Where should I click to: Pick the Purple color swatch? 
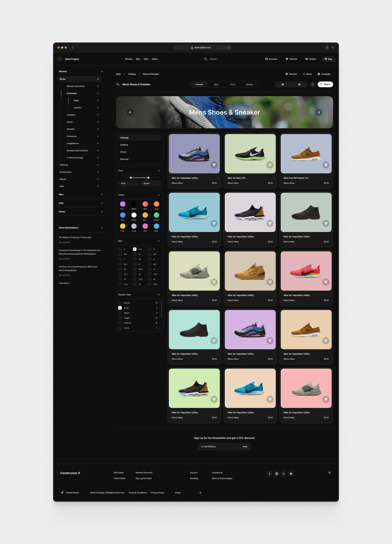(123, 204)
